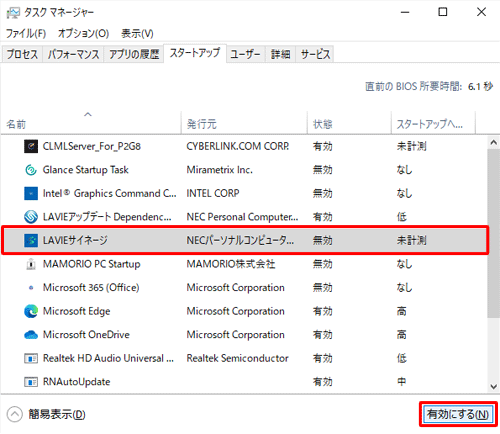Sort by the 名前 column header
500x434 pixels.
91,123
